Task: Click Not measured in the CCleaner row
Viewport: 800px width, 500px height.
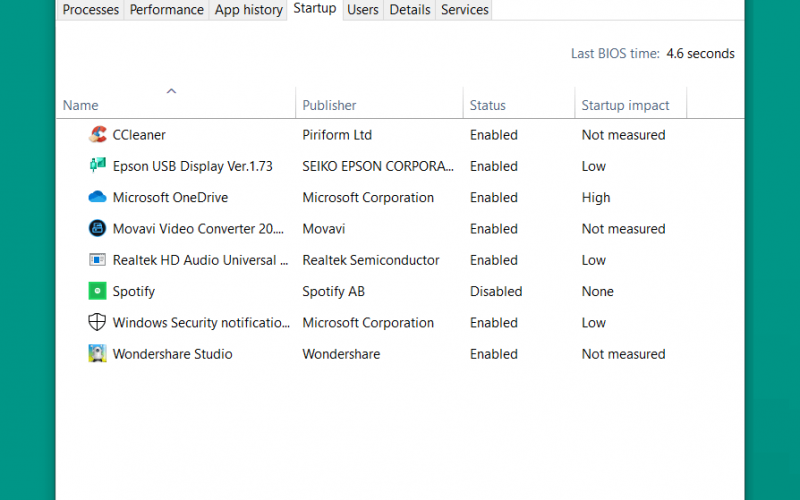Action: pos(623,135)
